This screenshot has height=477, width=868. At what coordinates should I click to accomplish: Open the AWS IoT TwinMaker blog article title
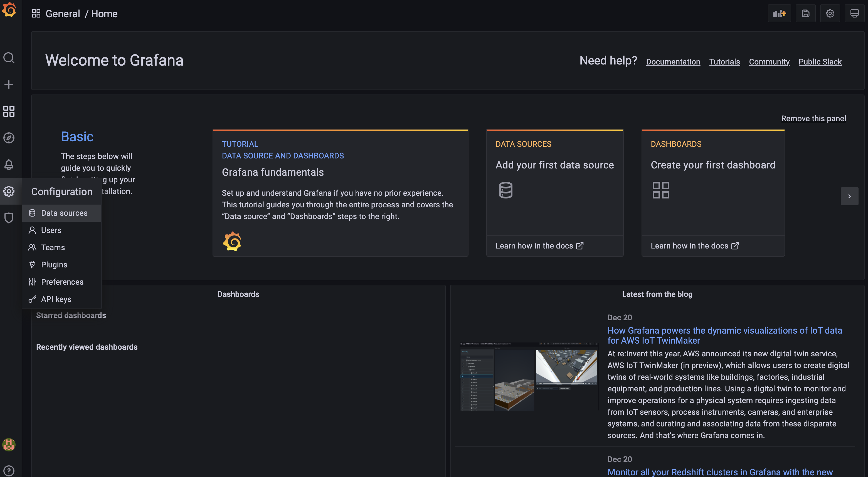[724, 335]
